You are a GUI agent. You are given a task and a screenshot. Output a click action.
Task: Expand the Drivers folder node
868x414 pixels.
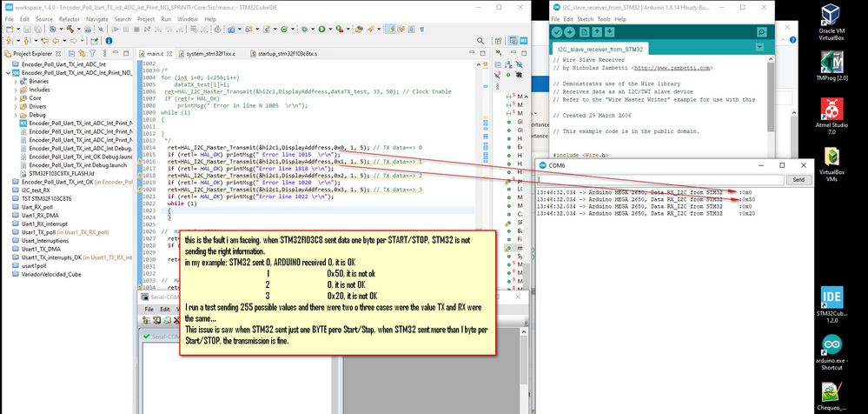(x=15, y=106)
